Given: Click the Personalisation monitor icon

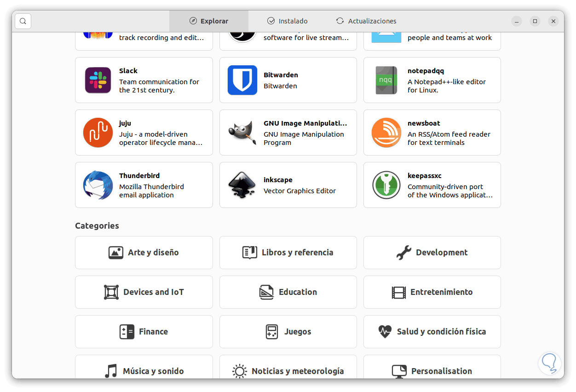Looking at the screenshot, I should tap(399, 371).
